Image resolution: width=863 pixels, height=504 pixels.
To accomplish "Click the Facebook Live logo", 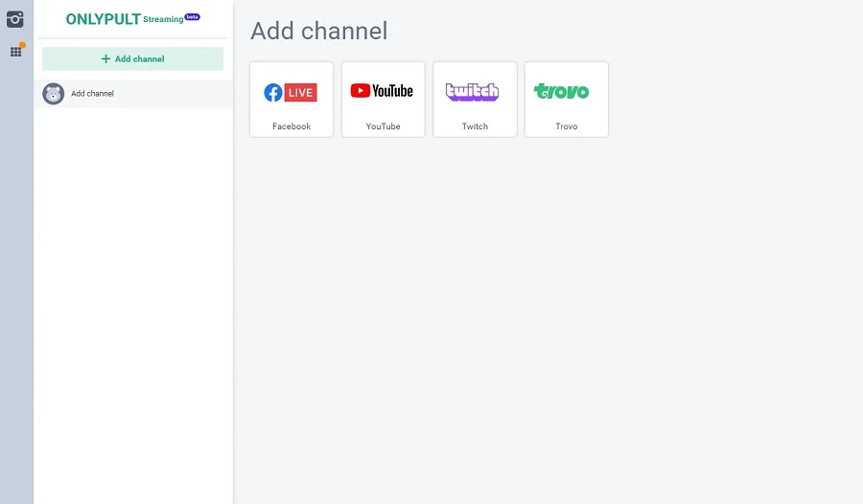I will coord(291,92).
